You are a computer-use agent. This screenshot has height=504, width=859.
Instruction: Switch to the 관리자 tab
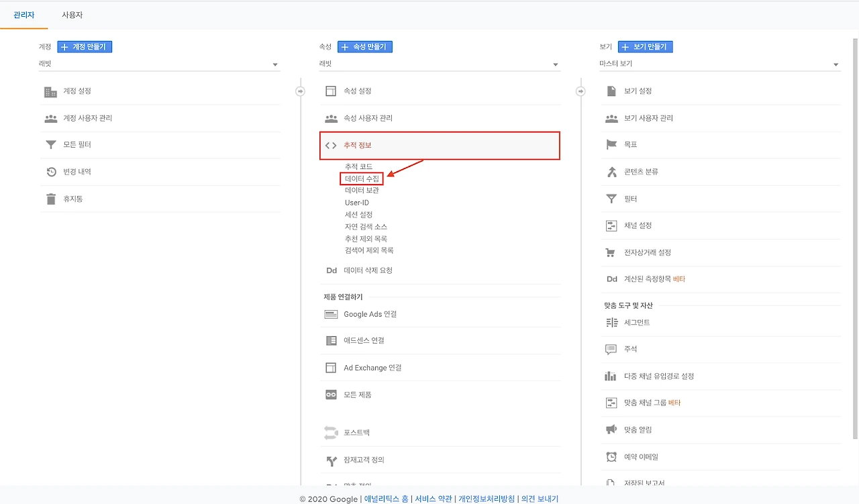tap(24, 15)
